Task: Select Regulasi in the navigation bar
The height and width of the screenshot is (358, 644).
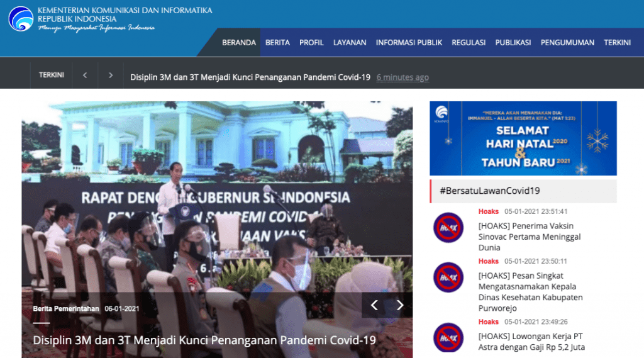Action: [469, 43]
